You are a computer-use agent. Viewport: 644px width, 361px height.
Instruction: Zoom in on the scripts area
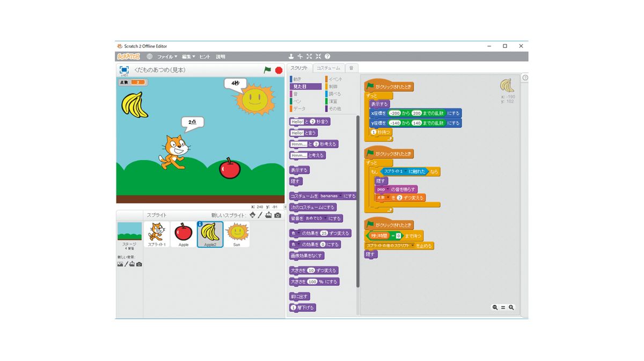point(511,307)
